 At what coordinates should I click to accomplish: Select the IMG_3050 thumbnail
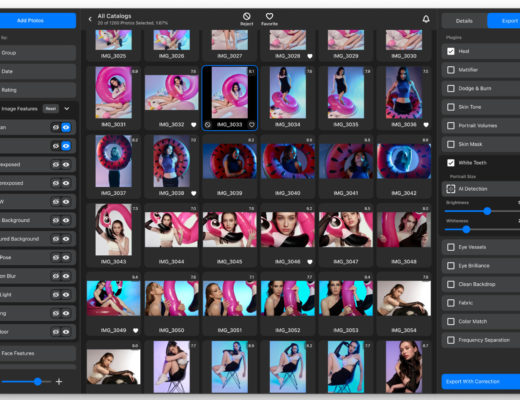tap(172, 298)
